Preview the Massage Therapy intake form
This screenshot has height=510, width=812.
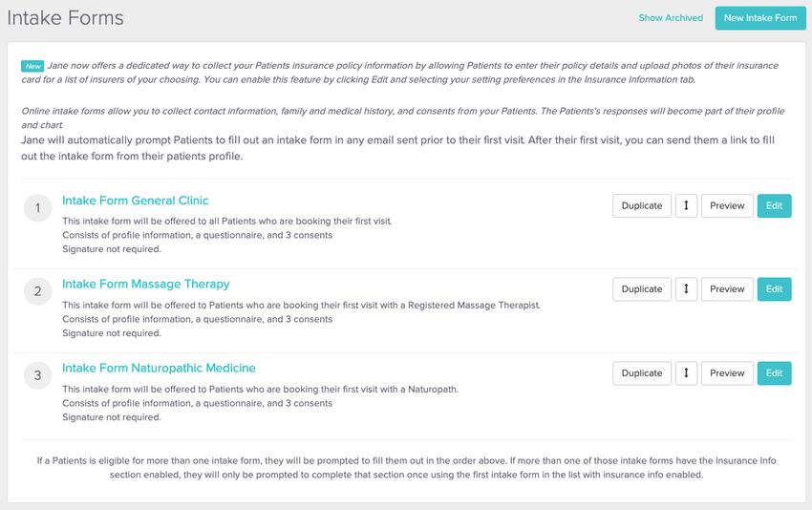point(727,289)
